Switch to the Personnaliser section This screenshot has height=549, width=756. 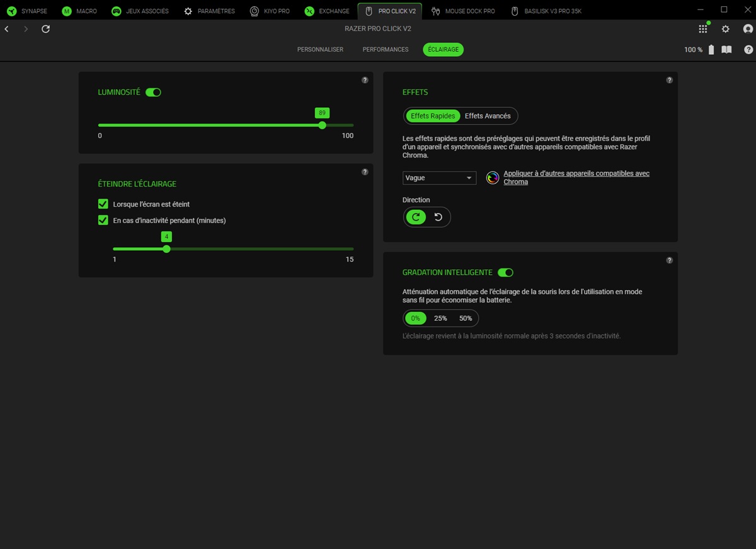coord(320,49)
